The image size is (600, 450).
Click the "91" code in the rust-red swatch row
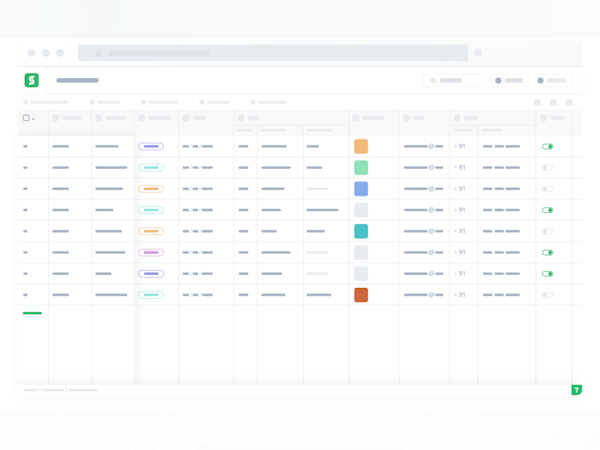[x=462, y=295]
